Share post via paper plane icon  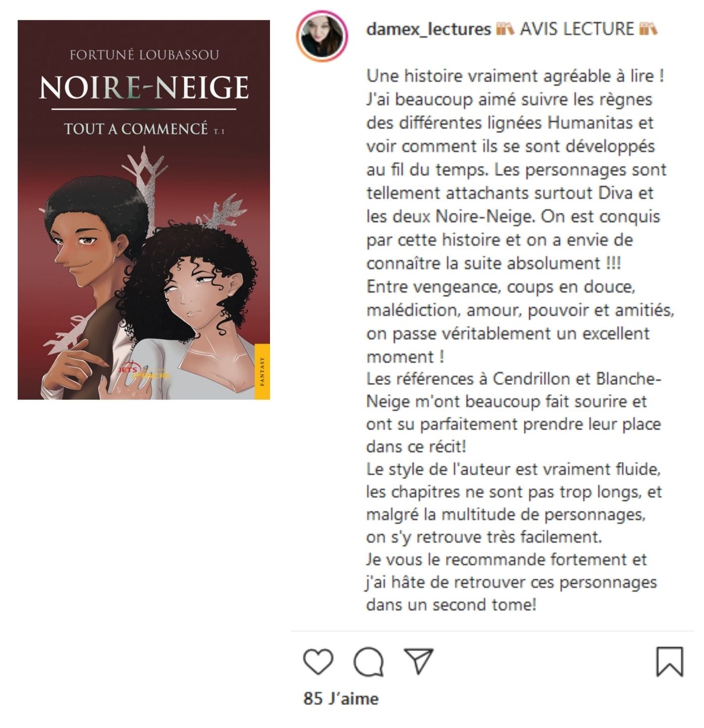coord(419,661)
